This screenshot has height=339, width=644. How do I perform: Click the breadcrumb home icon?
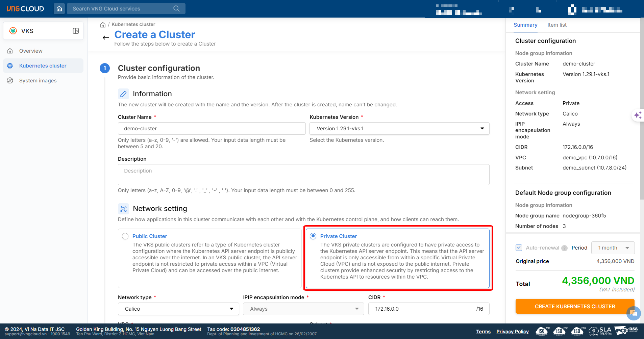pos(103,25)
